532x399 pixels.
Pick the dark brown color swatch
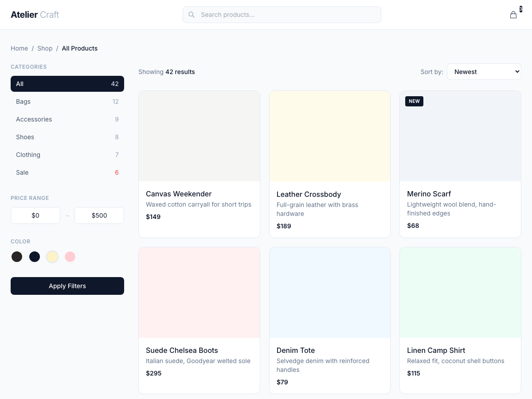click(17, 257)
